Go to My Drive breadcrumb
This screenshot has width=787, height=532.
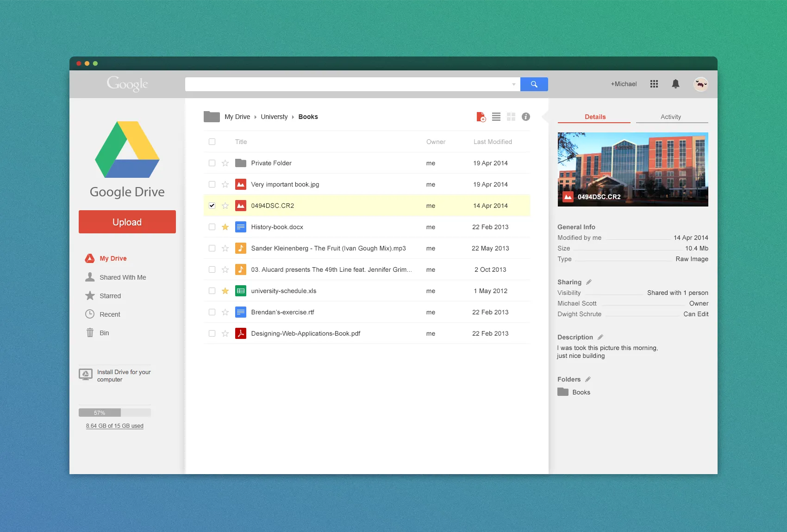coord(237,117)
